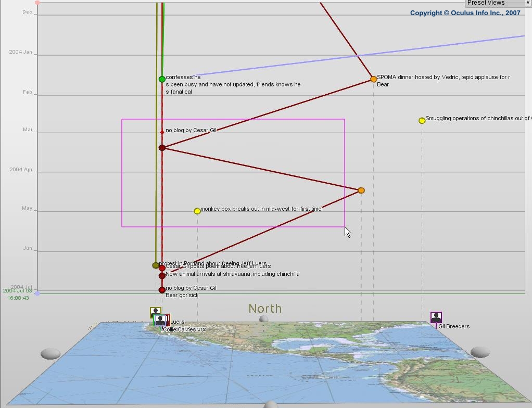Image resolution: width=532 pixels, height=408 pixels.
Task: Select the Collie Carnes person icon
Action: pyautogui.click(x=160, y=321)
